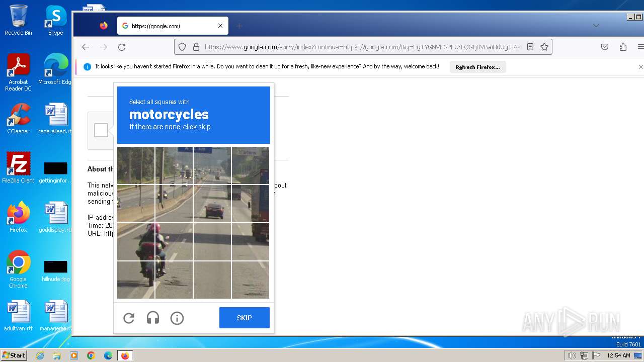Open the tracking protection shield icon
The width and height of the screenshot is (644, 362).
(x=182, y=47)
